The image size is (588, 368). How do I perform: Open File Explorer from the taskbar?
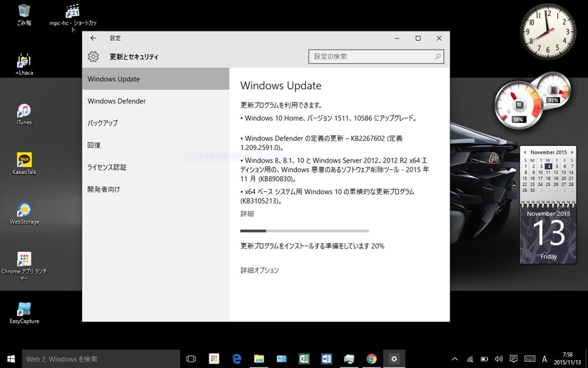click(259, 359)
